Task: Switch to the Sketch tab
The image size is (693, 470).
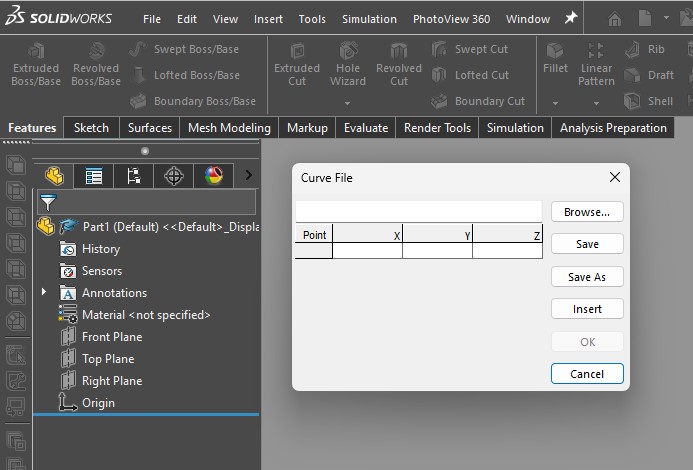Action: click(x=91, y=128)
